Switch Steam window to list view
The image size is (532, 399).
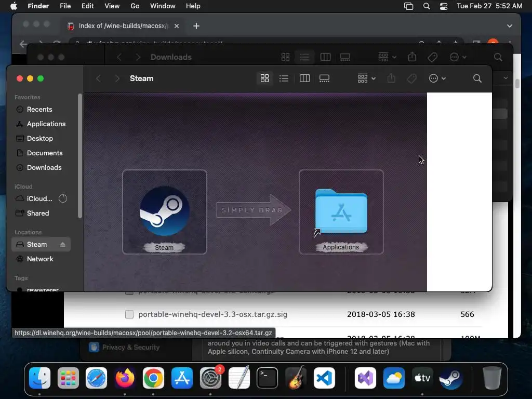[x=284, y=78]
